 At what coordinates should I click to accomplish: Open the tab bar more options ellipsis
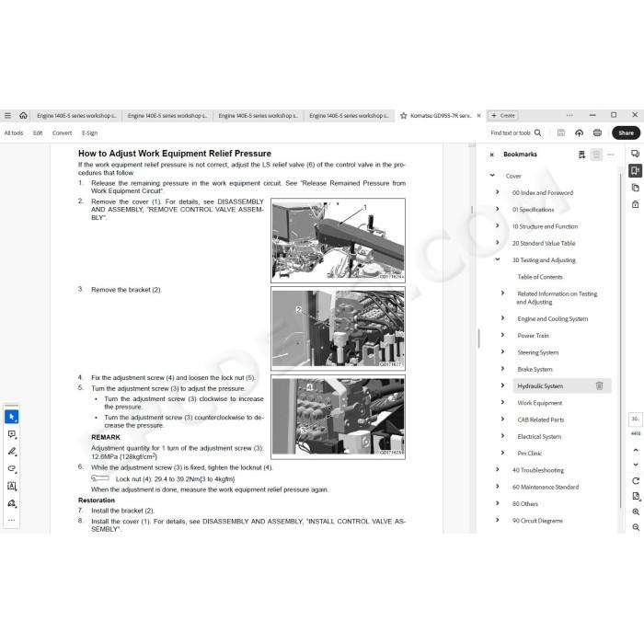[x=569, y=115]
